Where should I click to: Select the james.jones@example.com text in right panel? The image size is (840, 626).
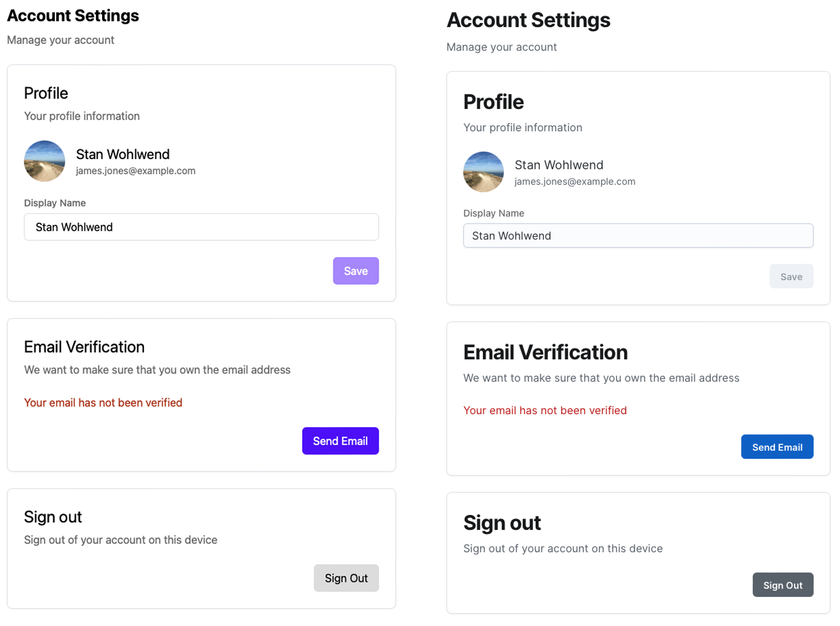tap(575, 181)
